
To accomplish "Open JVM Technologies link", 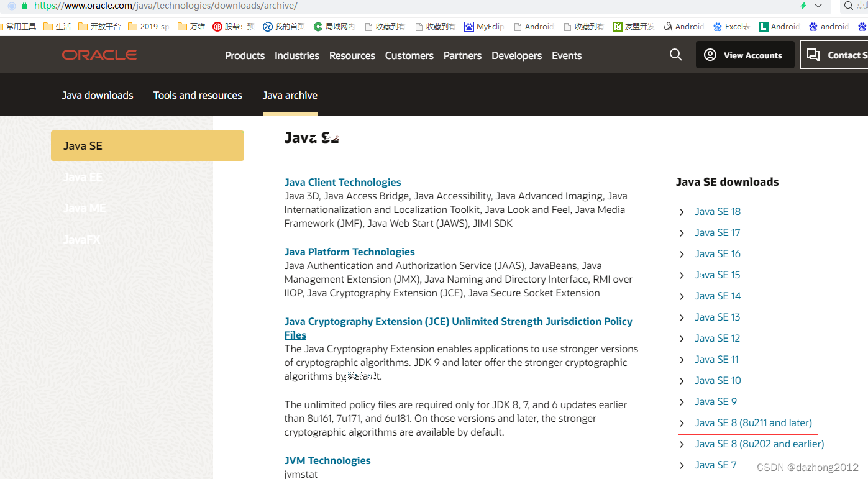I will (327, 460).
